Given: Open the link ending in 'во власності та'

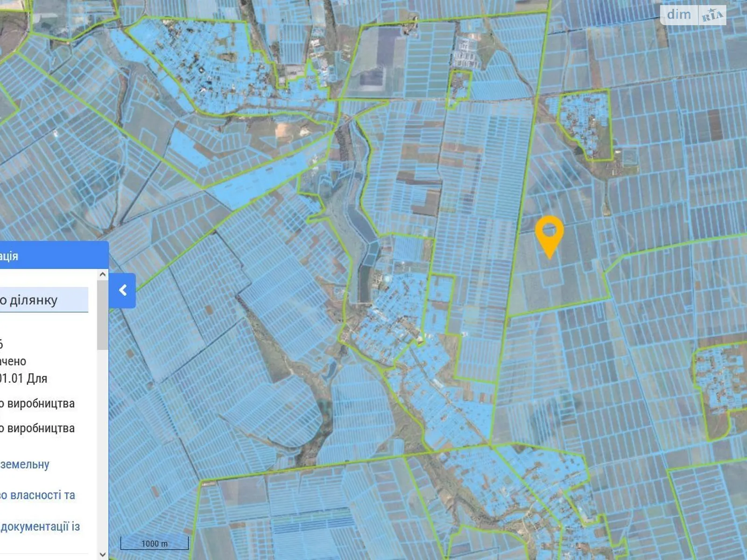Looking at the screenshot, I should 37,495.
